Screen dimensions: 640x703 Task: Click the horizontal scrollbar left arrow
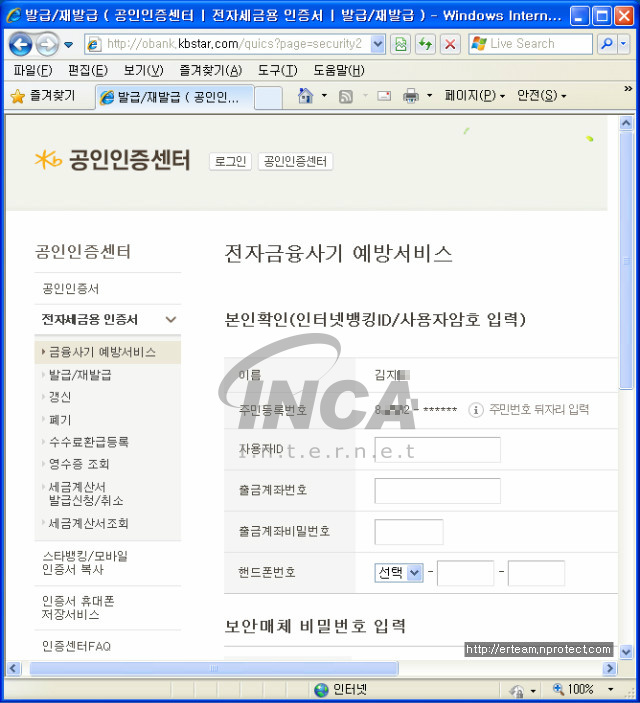click(x=13, y=668)
